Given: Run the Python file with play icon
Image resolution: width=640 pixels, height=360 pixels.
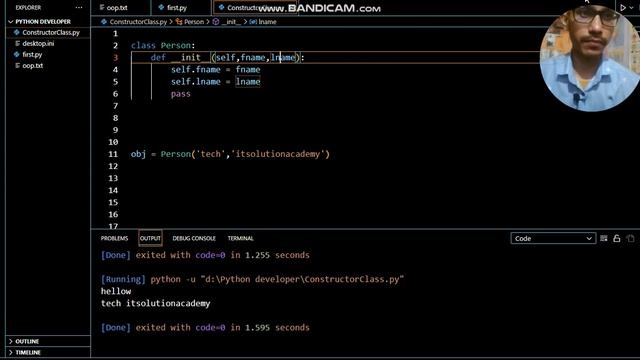Looking at the screenshot, I should (x=623, y=8).
